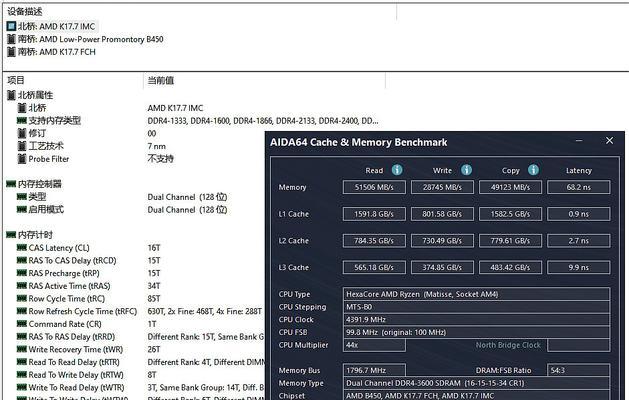Click the 支持内存类型 memory icon
Image resolution: width=629 pixels, height=400 pixels.
[22, 120]
